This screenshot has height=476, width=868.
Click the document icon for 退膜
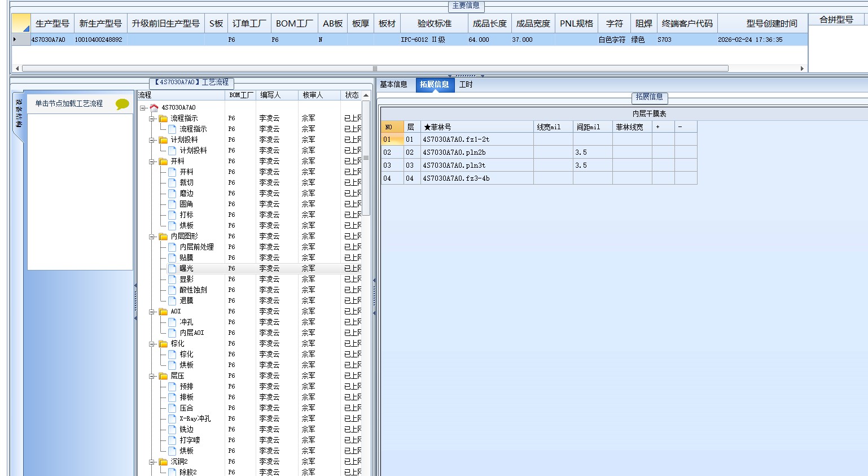click(x=172, y=301)
